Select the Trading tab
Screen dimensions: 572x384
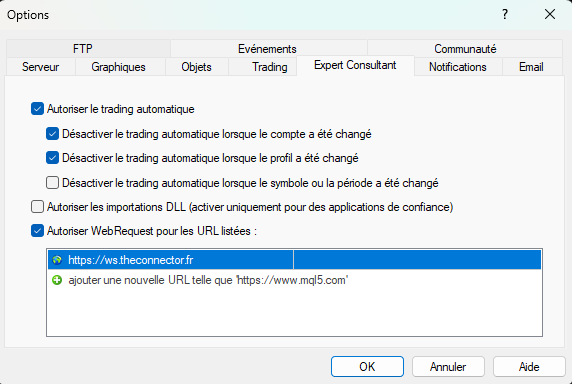coord(263,67)
